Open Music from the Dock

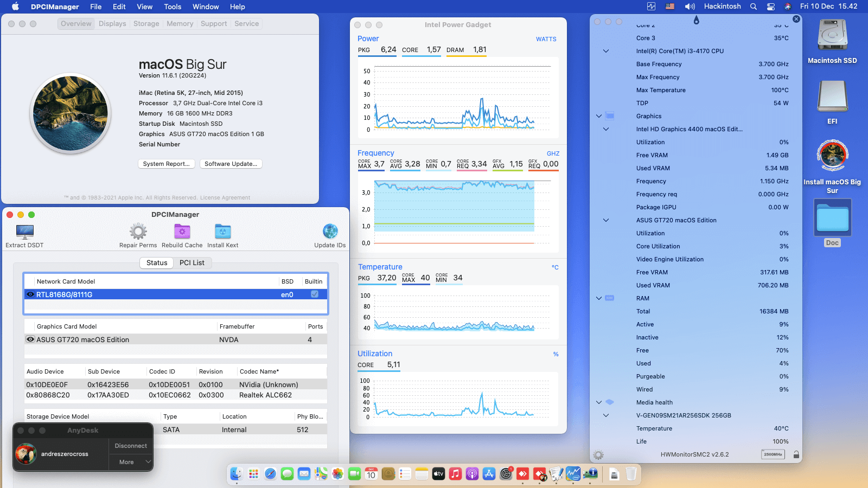[x=455, y=474]
